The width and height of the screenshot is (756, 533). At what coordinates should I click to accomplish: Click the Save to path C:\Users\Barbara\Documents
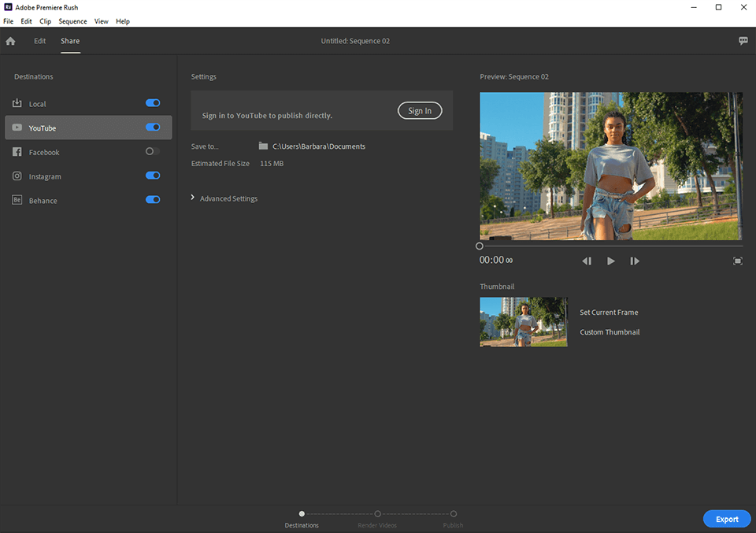pyautogui.click(x=319, y=146)
